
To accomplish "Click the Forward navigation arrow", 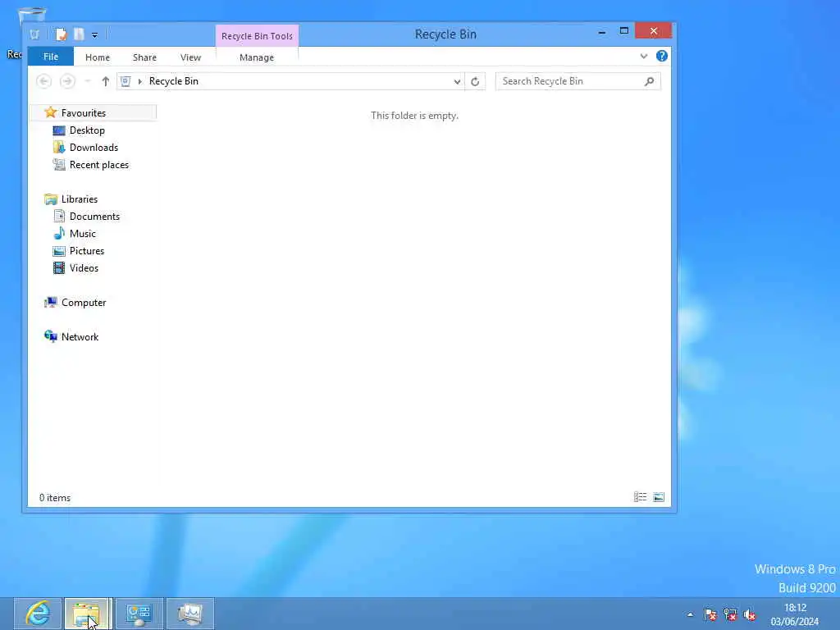I will pyautogui.click(x=67, y=81).
